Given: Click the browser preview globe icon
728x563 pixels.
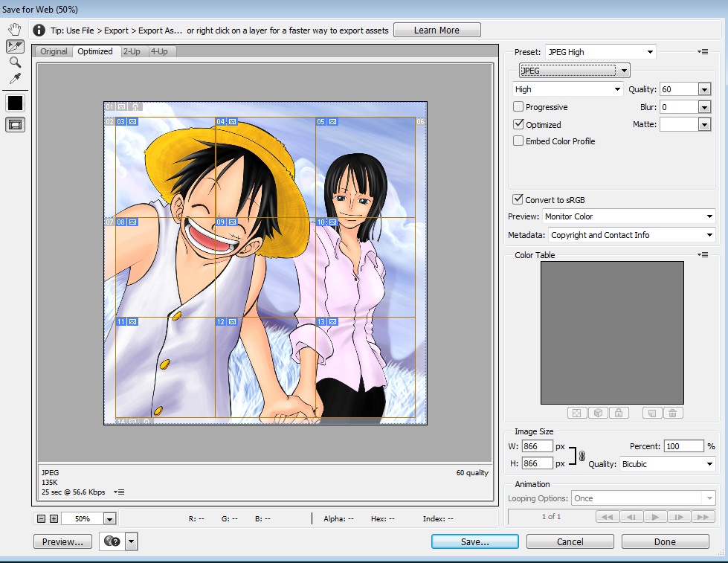Looking at the screenshot, I should pyautogui.click(x=112, y=541).
